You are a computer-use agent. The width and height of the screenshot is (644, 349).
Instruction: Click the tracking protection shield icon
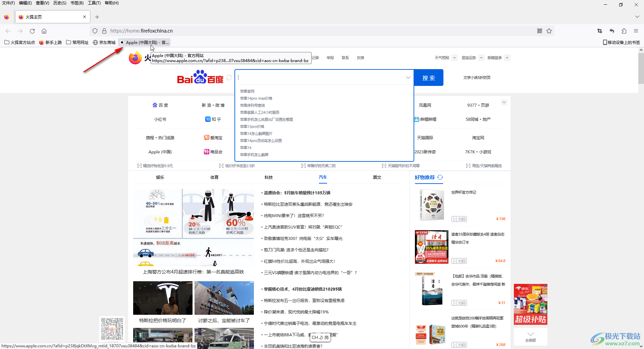click(95, 31)
